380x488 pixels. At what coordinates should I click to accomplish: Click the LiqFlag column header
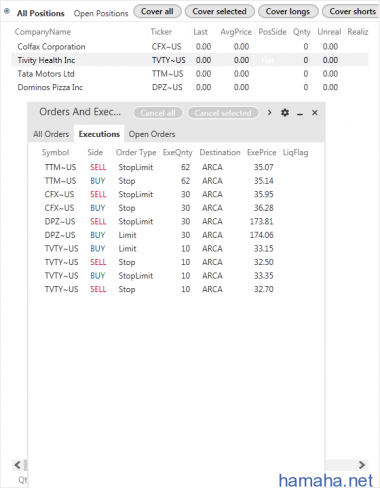click(x=295, y=153)
